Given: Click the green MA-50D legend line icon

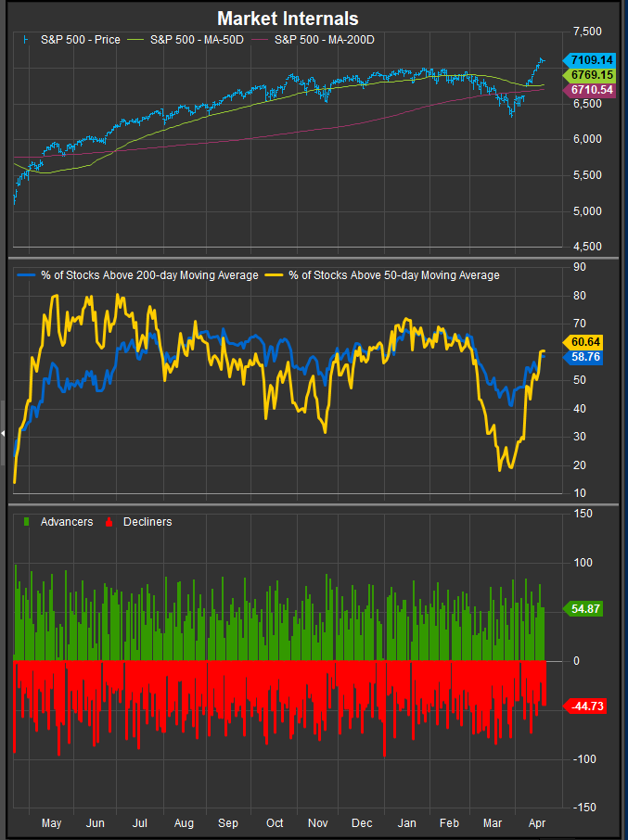Looking at the screenshot, I should [137, 40].
